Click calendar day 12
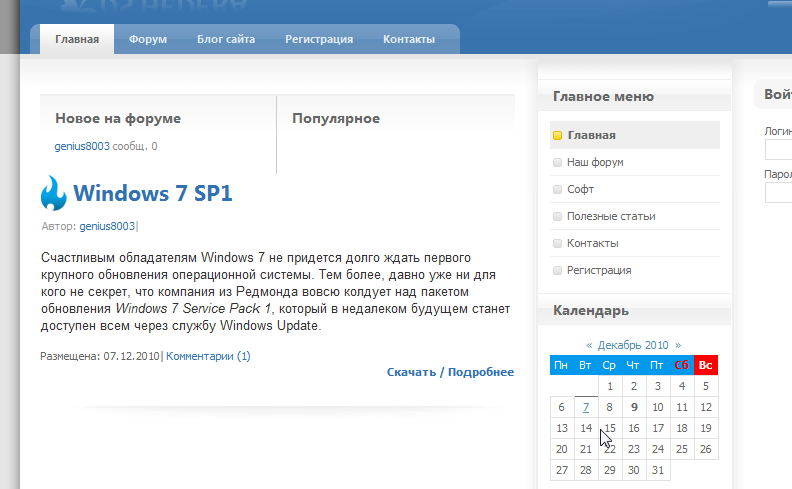Viewport: 792px width, 489px height. 706,407
